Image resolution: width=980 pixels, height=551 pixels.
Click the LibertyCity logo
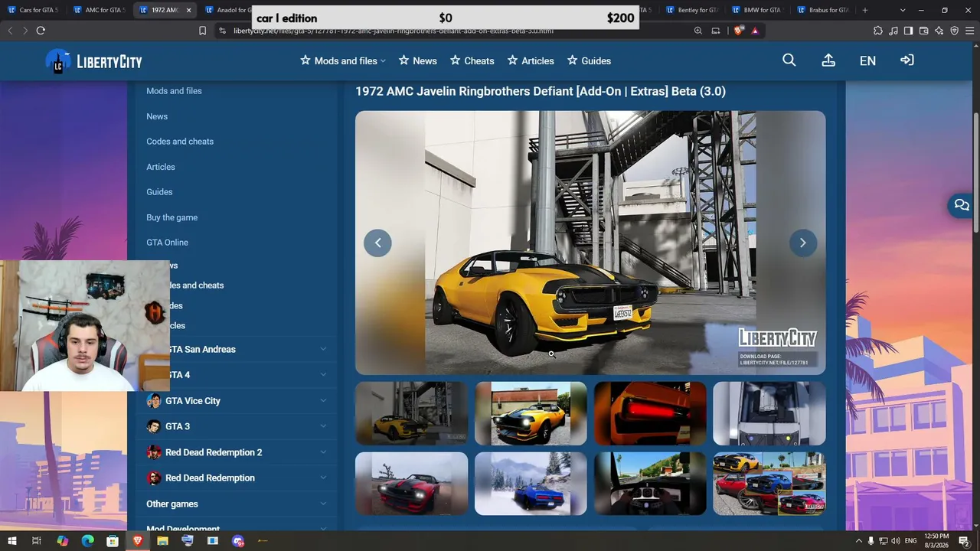pos(93,61)
